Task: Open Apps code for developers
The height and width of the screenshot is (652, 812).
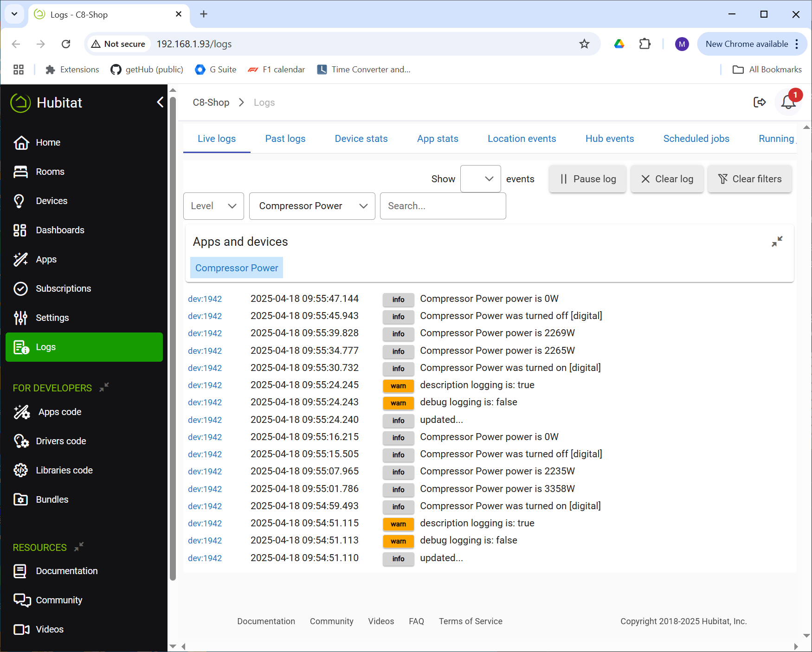Action: click(84, 412)
